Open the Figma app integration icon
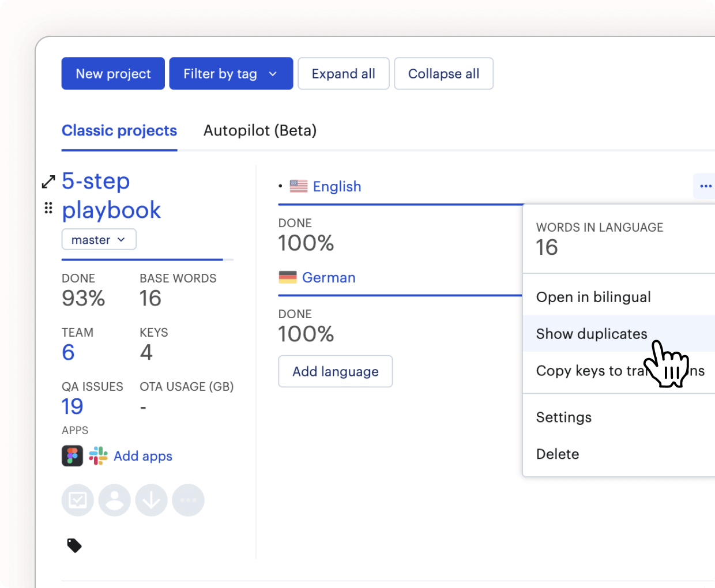Viewport: 715px width, 588px height. coord(73,456)
